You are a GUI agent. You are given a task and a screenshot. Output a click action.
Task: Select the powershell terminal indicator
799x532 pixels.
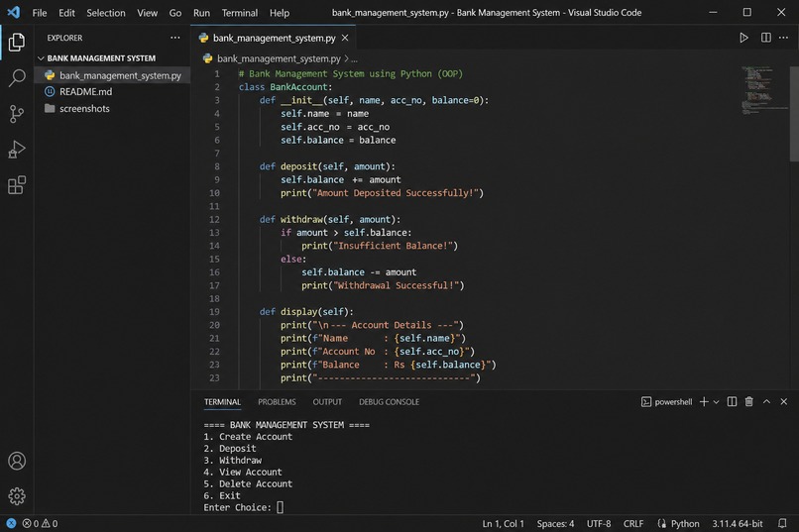pyautogui.click(x=666, y=402)
